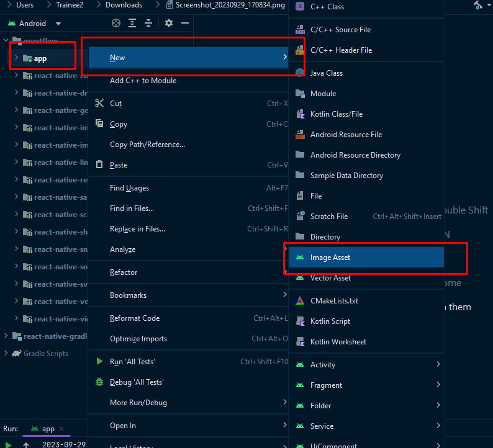Click the Select Opened File target icon
This screenshot has height=448, width=493.
coord(116,23)
